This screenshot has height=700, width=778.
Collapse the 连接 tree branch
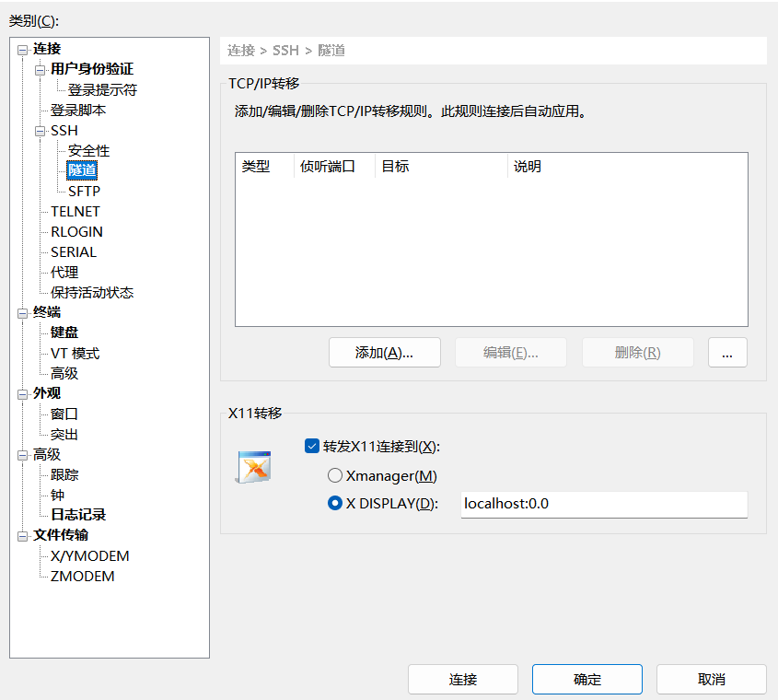(21, 49)
